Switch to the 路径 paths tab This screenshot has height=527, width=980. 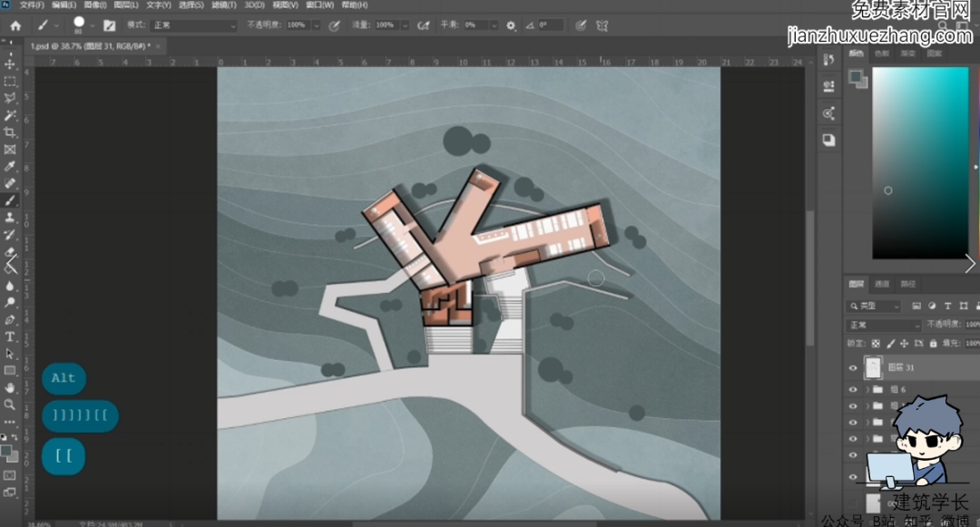coord(907,284)
